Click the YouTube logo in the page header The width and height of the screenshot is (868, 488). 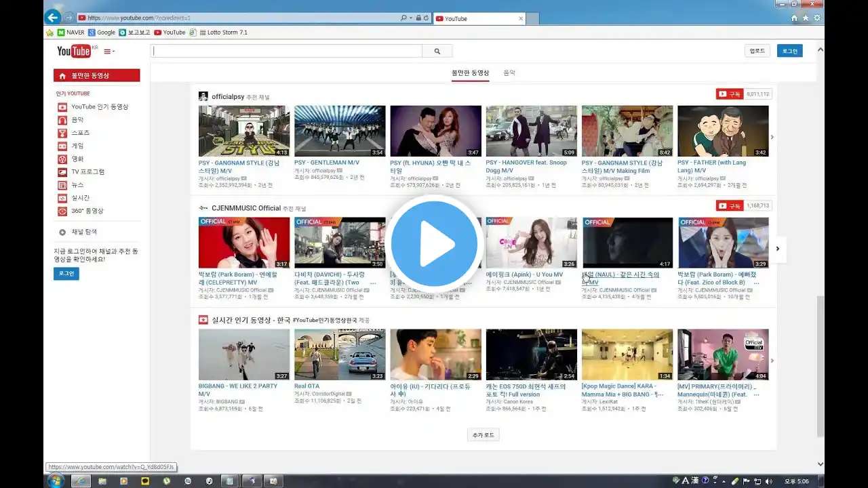point(74,52)
